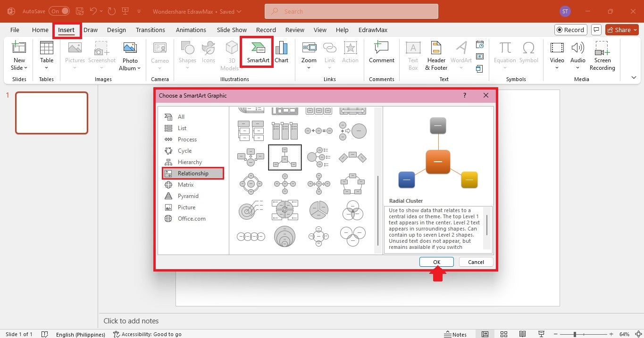Open the Transitions tab

click(x=151, y=30)
